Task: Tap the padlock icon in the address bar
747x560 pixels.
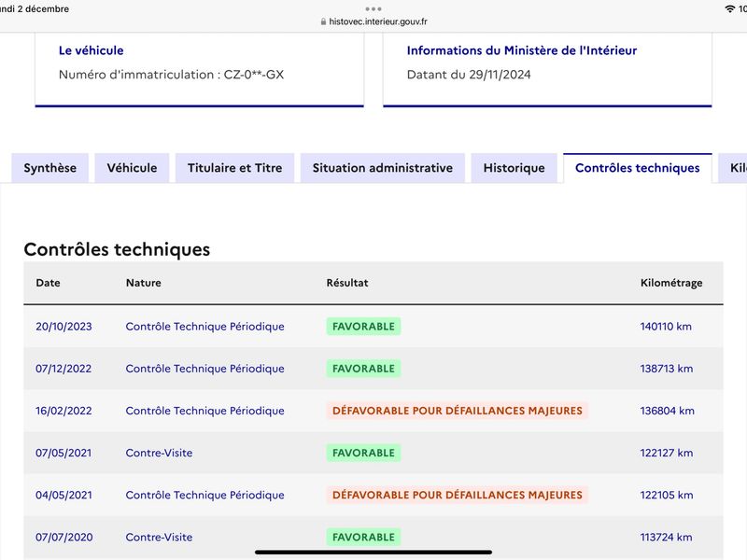Action: (x=323, y=21)
